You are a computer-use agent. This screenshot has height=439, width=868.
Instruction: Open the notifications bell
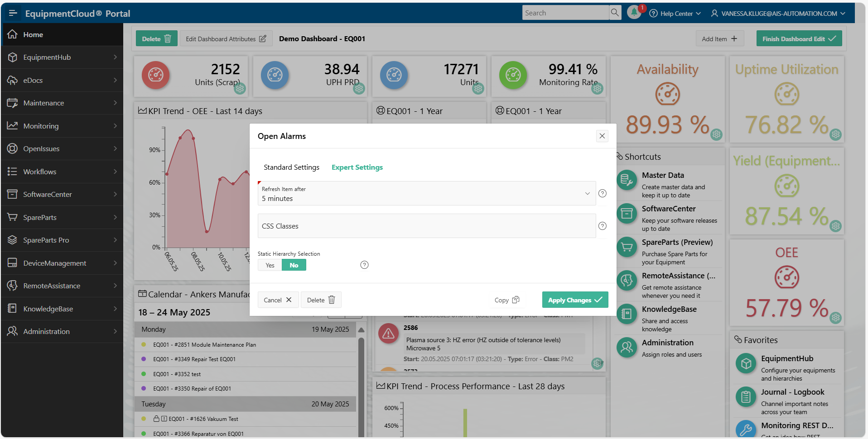tap(634, 13)
